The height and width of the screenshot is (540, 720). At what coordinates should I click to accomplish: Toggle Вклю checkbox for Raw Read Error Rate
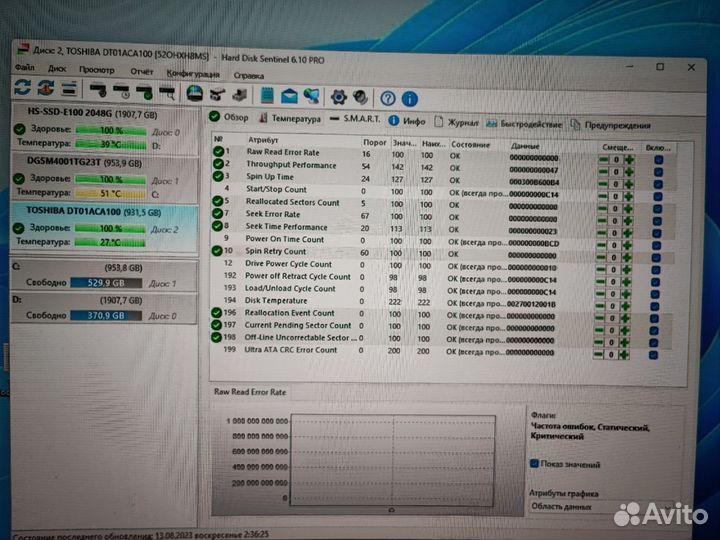pos(658,160)
